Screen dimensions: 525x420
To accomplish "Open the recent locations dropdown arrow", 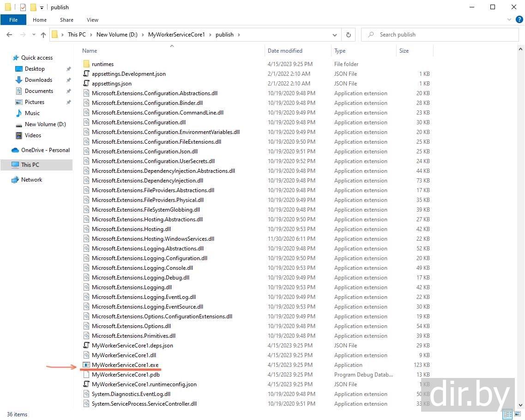I will 34,35.
